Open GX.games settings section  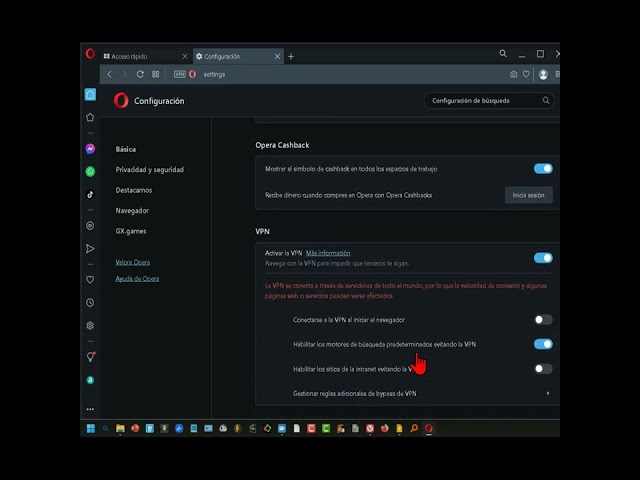131,231
